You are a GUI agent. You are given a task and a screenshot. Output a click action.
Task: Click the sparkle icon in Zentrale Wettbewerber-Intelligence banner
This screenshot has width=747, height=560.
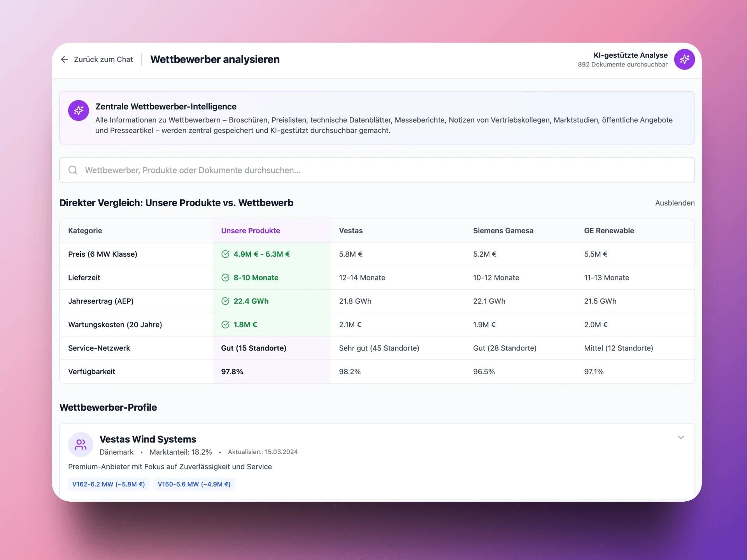[x=79, y=110]
